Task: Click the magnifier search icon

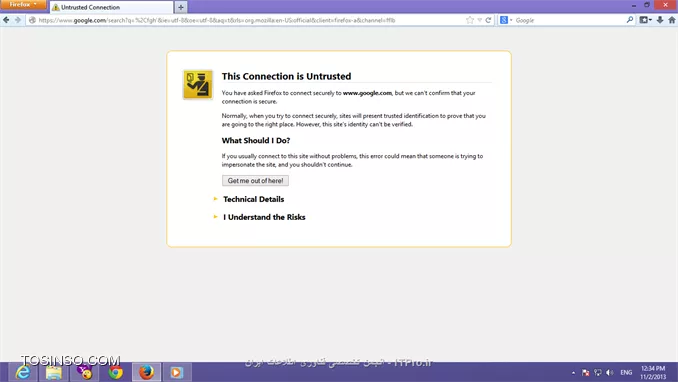Action: 630,20
